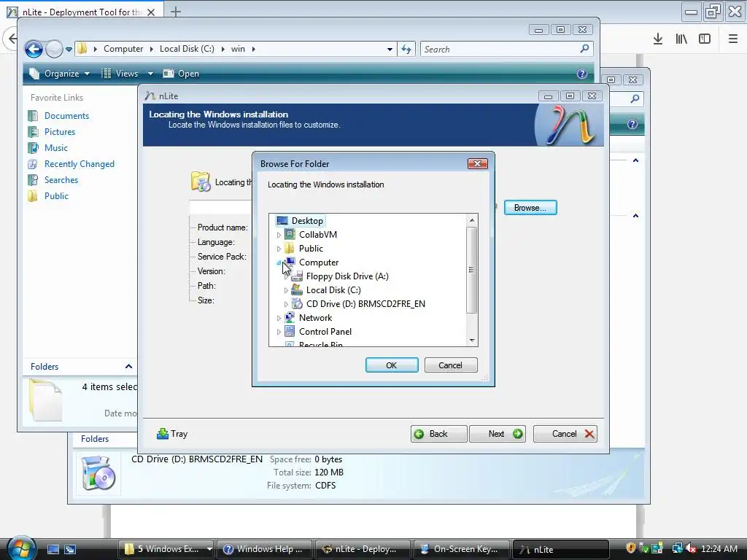Viewport: 747px width, 560px height.
Task: Open Organize menu in Explorer
Action: pos(60,74)
